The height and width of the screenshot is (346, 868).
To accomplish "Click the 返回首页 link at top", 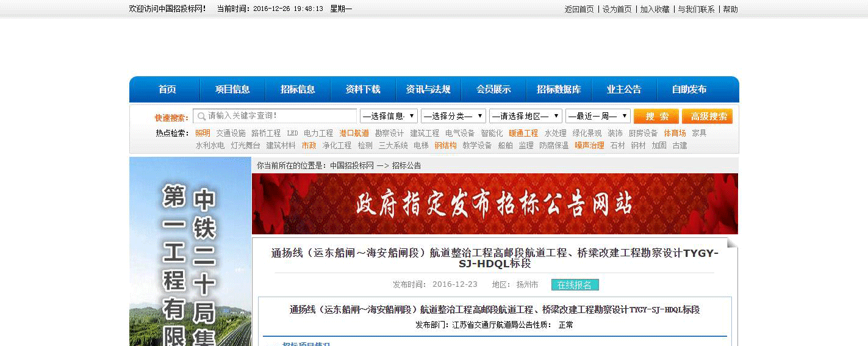I will point(579,9).
